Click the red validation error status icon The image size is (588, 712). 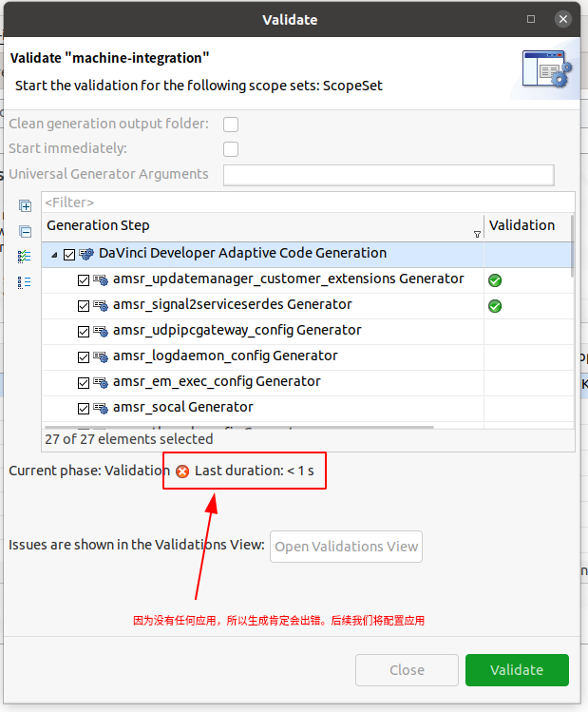pos(182,471)
